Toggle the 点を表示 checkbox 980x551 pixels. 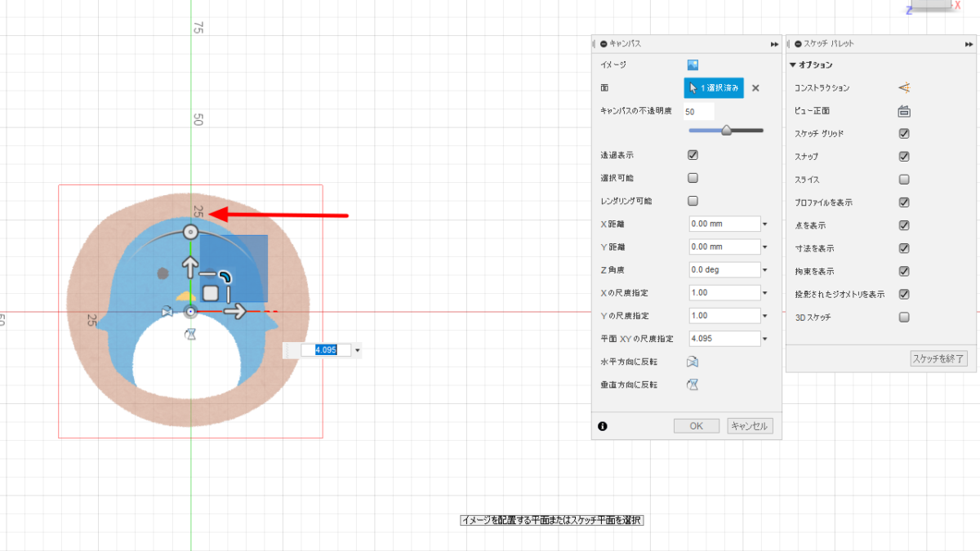click(904, 225)
